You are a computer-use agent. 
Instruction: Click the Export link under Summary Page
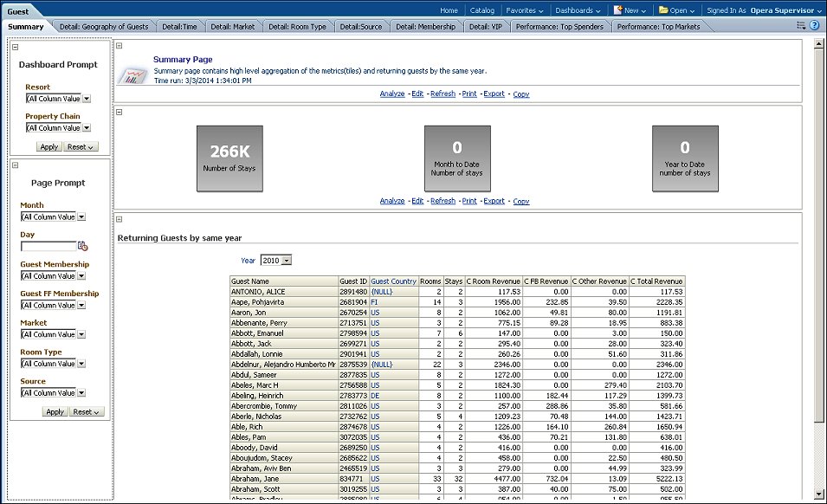click(x=494, y=94)
